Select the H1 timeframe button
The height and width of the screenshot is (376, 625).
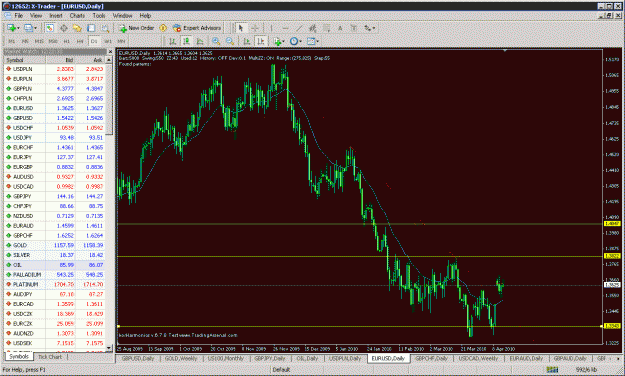(67, 41)
